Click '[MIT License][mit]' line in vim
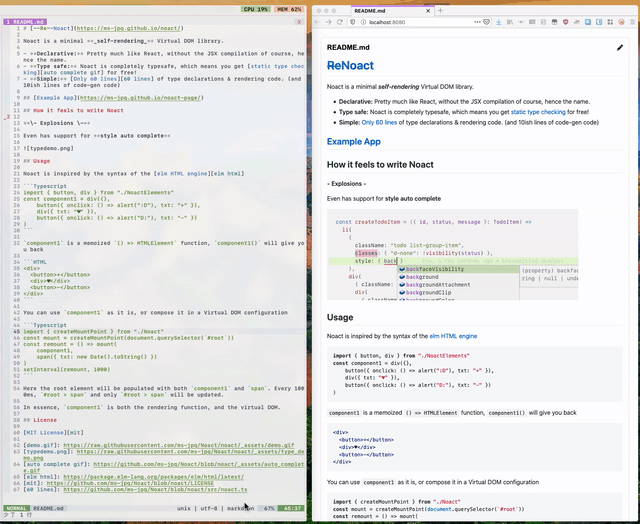The height and width of the screenshot is (524, 640). point(53,433)
